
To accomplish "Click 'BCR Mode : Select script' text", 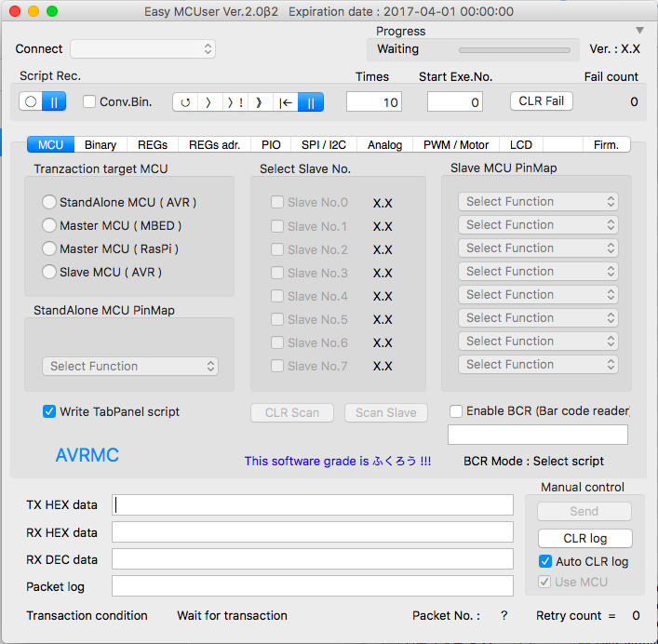I will click(533, 461).
